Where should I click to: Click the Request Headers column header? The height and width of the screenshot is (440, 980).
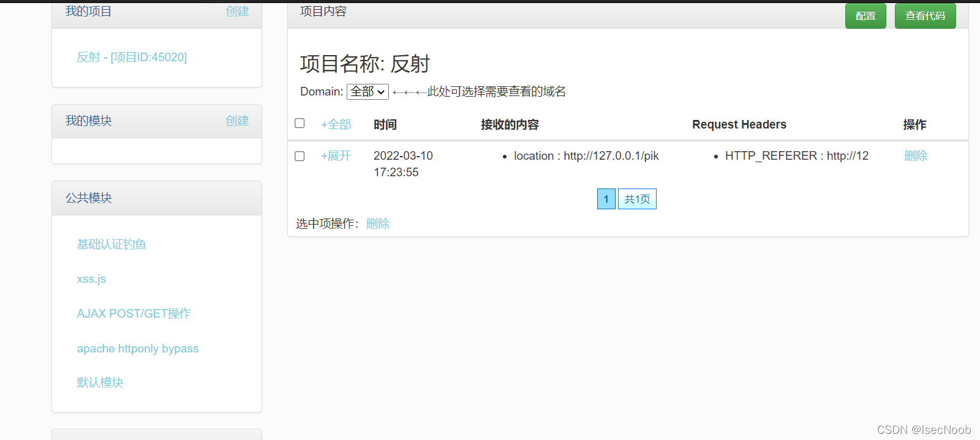[x=739, y=124]
